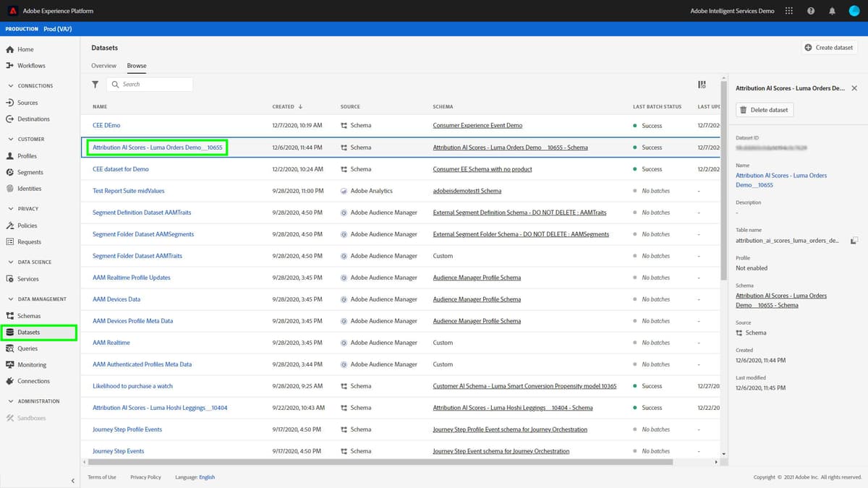Switch to the Overview tab
Image resolution: width=868 pixels, height=488 pixels.
pyautogui.click(x=103, y=65)
